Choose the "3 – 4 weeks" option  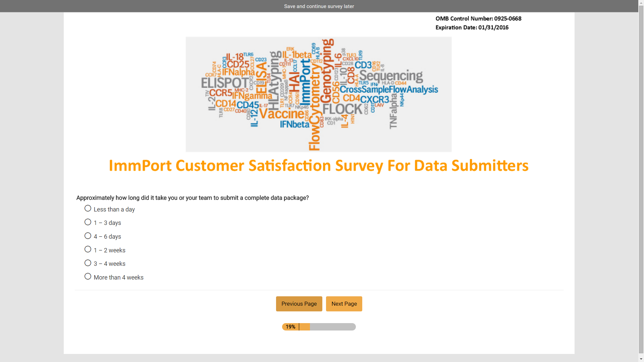pyautogui.click(x=88, y=263)
